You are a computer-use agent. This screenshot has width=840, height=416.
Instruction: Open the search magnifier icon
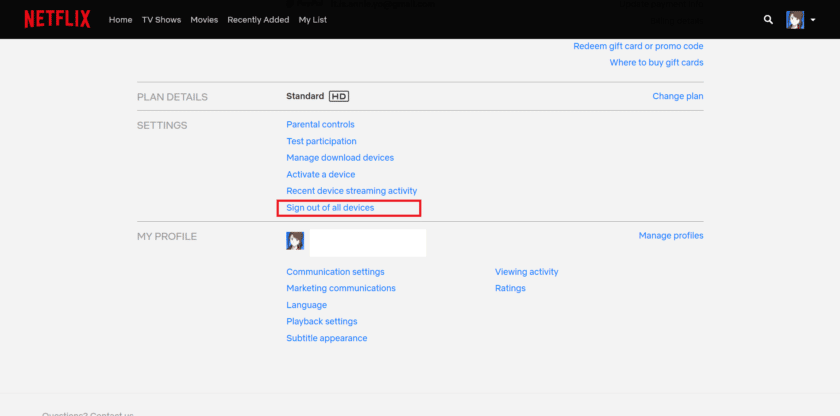pos(768,19)
